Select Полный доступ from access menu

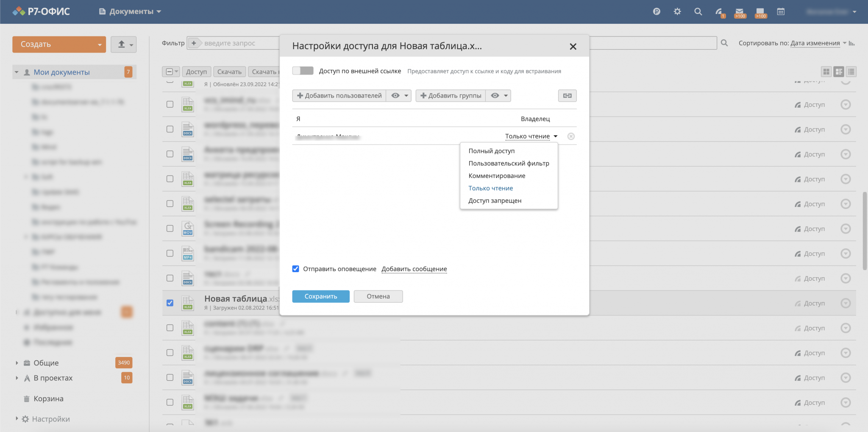click(491, 151)
